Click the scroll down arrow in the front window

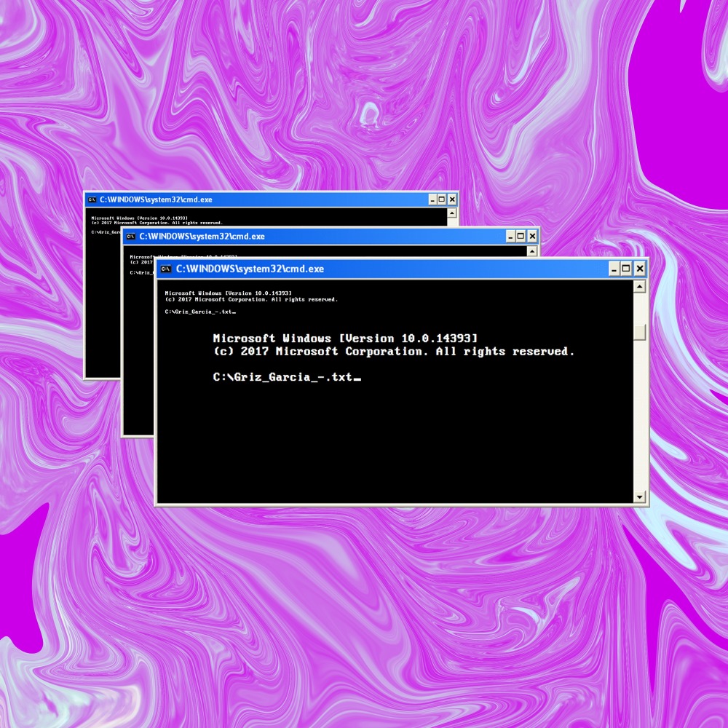point(640,497)
